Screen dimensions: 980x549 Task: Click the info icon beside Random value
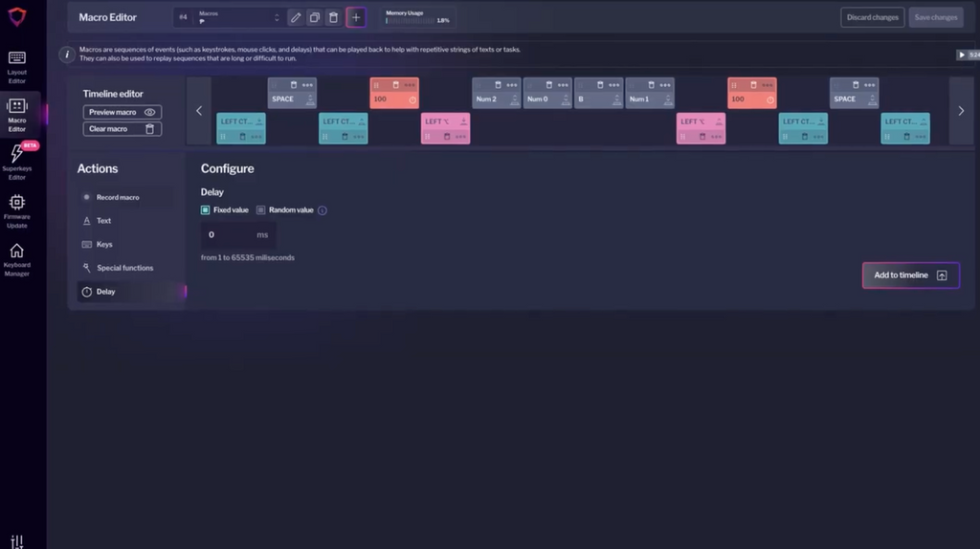pos(322,210)
